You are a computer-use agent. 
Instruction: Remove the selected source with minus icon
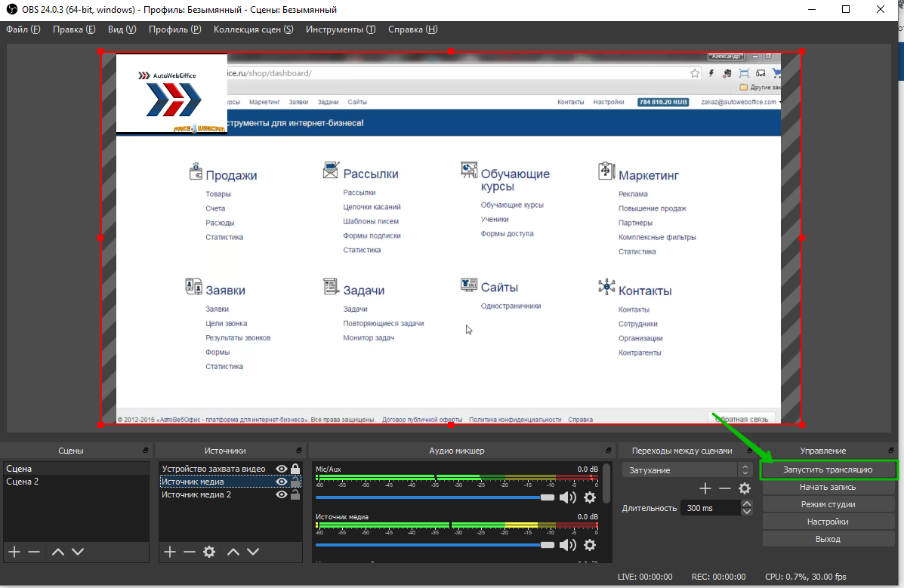click(x=190, y=552)
